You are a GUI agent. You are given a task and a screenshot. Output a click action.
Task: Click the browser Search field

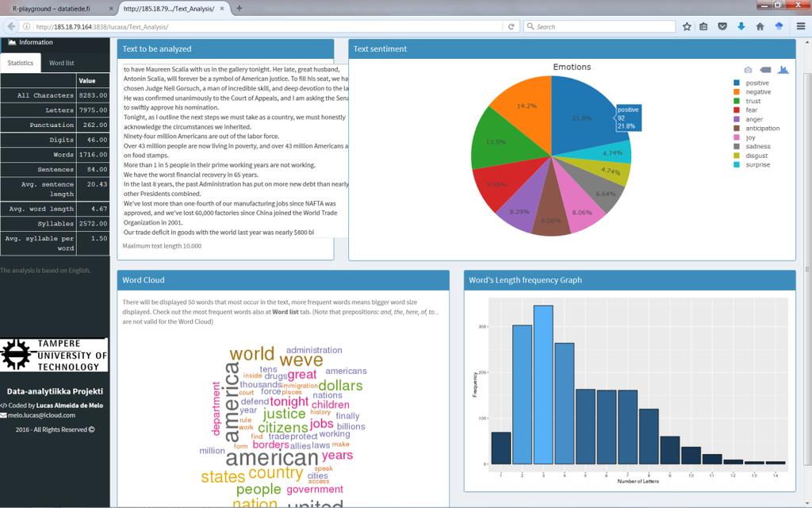(x=599, y=26)
